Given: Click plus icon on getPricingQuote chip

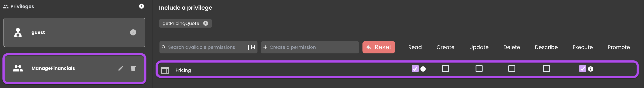Looking at the screenshot, I should [205, 23].
